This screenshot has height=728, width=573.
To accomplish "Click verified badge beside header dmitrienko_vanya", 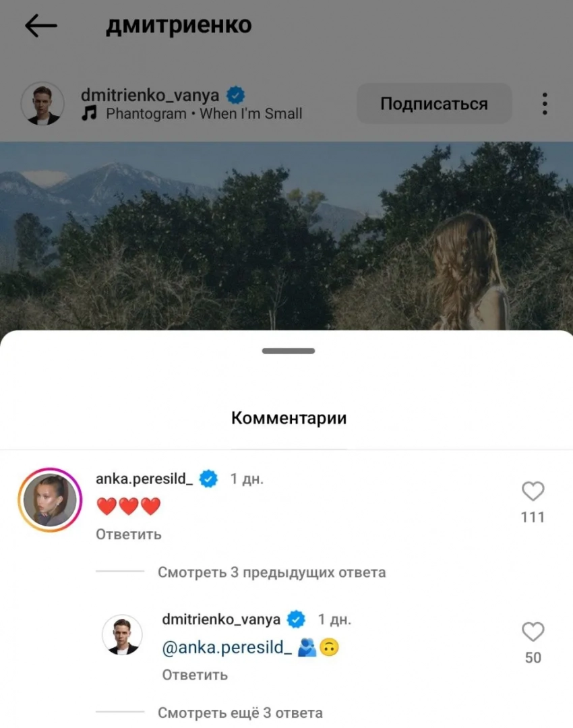I will (236, 95).
